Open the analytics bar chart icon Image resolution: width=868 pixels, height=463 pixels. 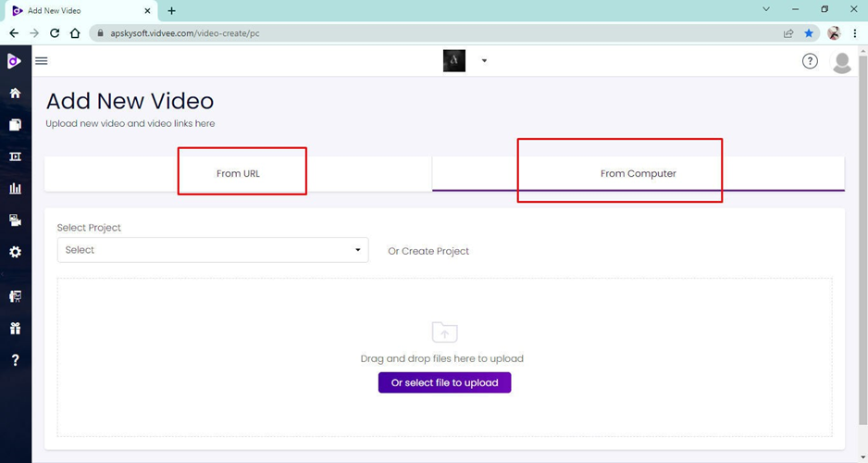15,188
